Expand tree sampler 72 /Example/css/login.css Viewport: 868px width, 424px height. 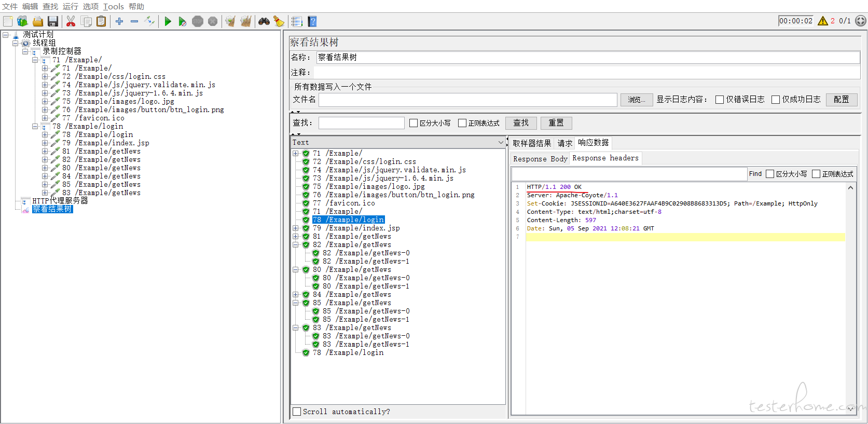(45, 76)
